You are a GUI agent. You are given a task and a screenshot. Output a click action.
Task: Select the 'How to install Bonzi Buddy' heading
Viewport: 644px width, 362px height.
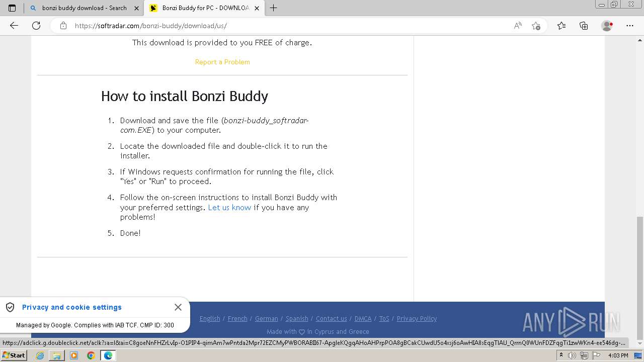(x=185, y=96)
